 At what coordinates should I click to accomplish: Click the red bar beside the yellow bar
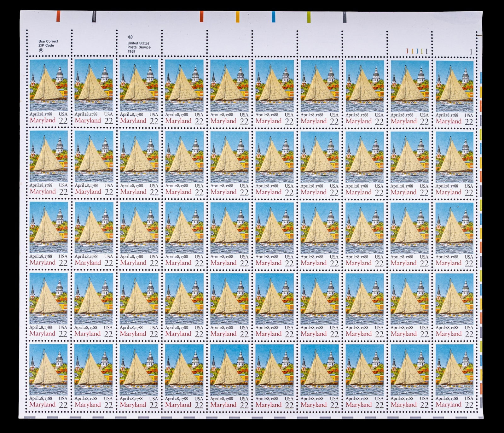pos(201,17)
